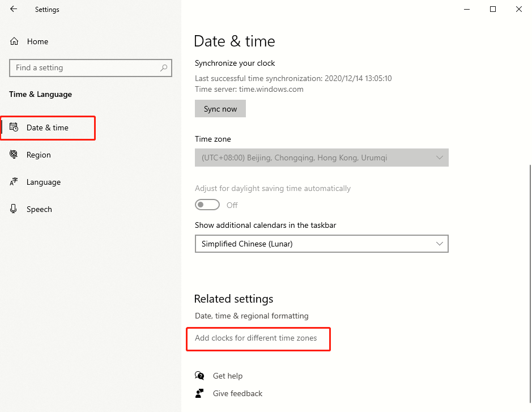Image resolution: width=532 pixels, height=412 pixels.
Task: Focus the Find a setting search box
Action: [91, 68]
